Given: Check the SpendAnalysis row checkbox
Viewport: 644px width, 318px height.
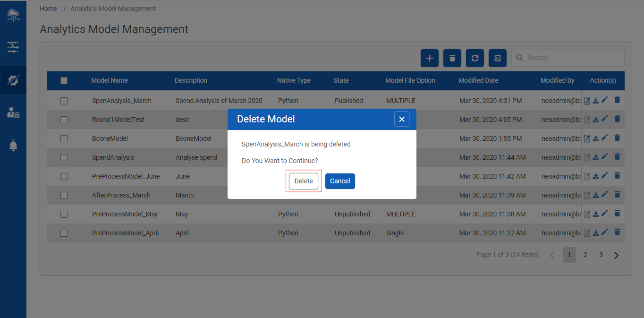Looking at the screenshot, I should (x=64, y=157).
